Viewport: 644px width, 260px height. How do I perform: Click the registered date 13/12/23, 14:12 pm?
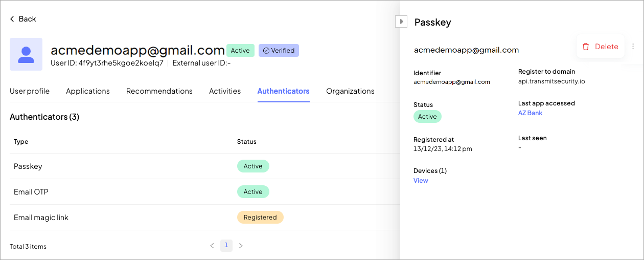(443, 149)
